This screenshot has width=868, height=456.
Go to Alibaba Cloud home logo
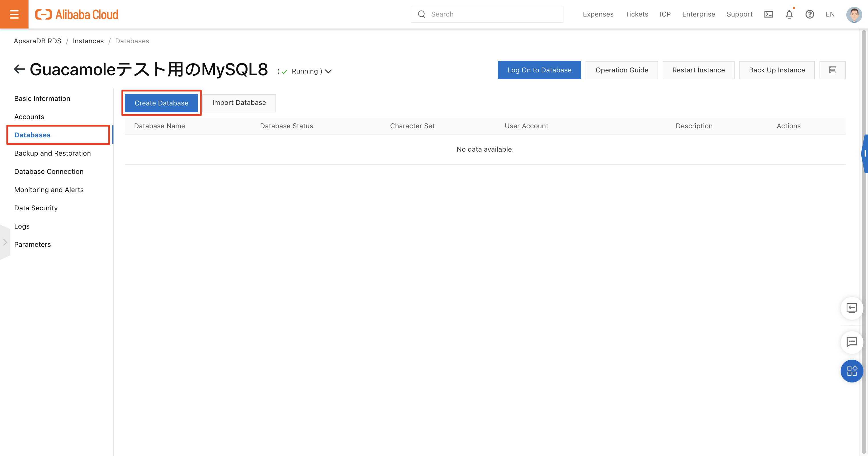pyautogui.click(x=77, y=14)
